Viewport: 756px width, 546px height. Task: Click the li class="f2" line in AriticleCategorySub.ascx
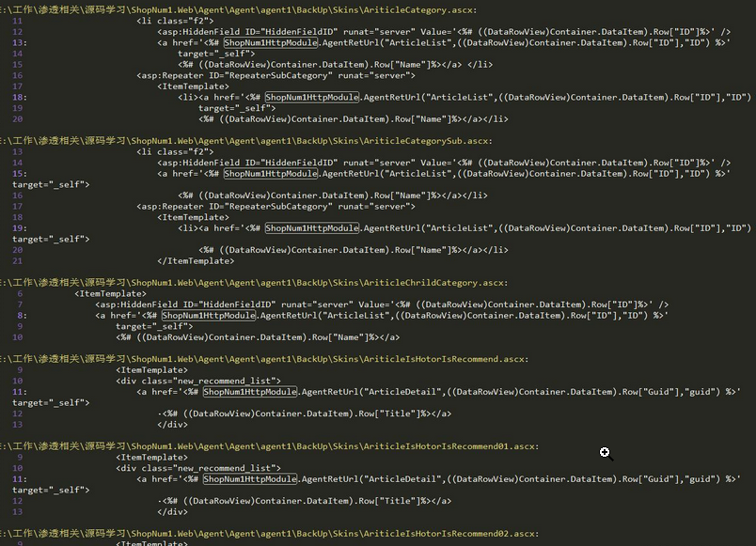tap(175, 152)
